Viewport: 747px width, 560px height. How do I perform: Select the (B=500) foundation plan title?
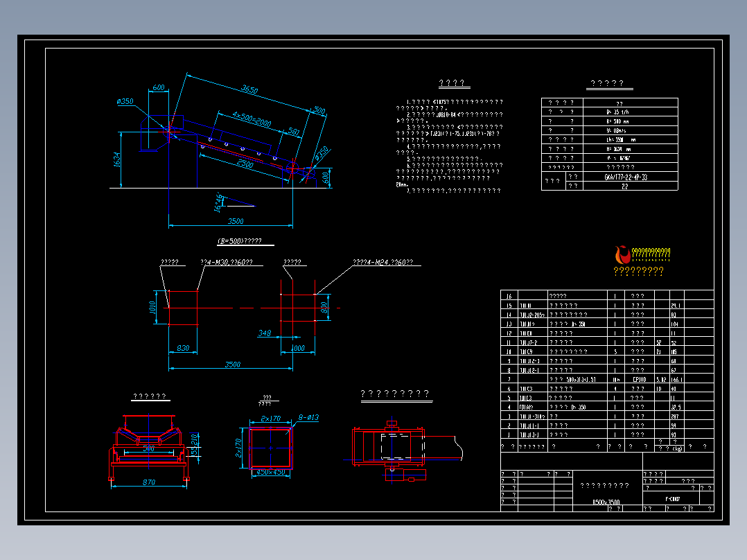(240, 241)
